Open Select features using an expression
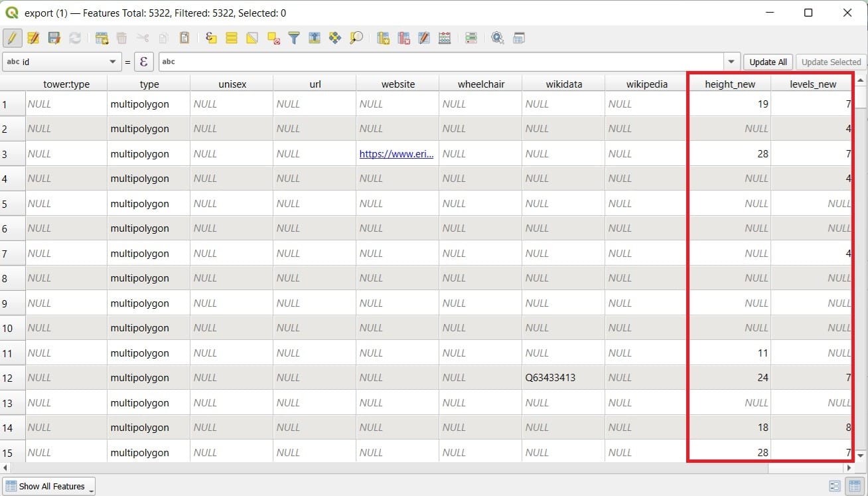 211,38
